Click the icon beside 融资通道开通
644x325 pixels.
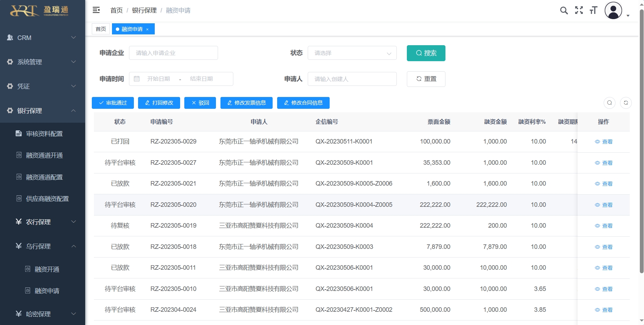[19, 155]
